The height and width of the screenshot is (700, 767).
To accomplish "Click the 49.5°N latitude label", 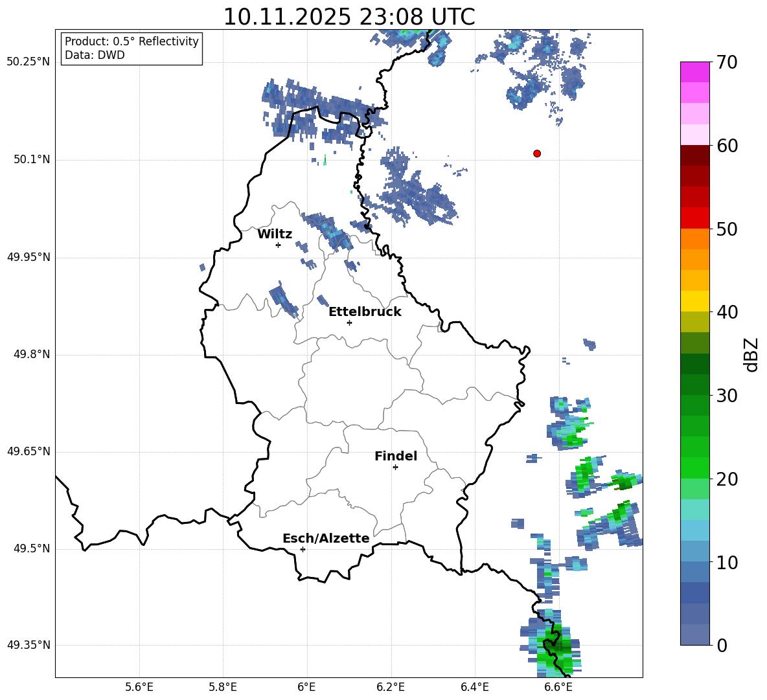I will point(32,548).
